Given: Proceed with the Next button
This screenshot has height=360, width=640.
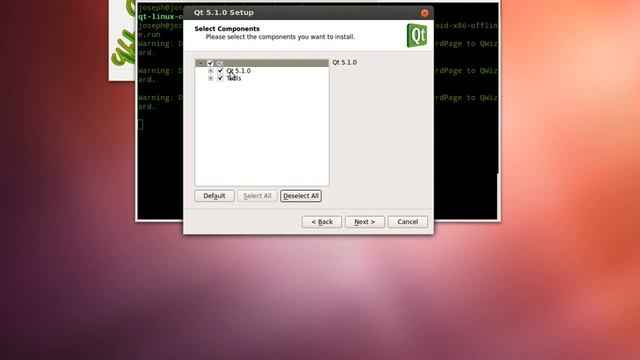Looking at the screenshot, I should click(x=364, y=222).
